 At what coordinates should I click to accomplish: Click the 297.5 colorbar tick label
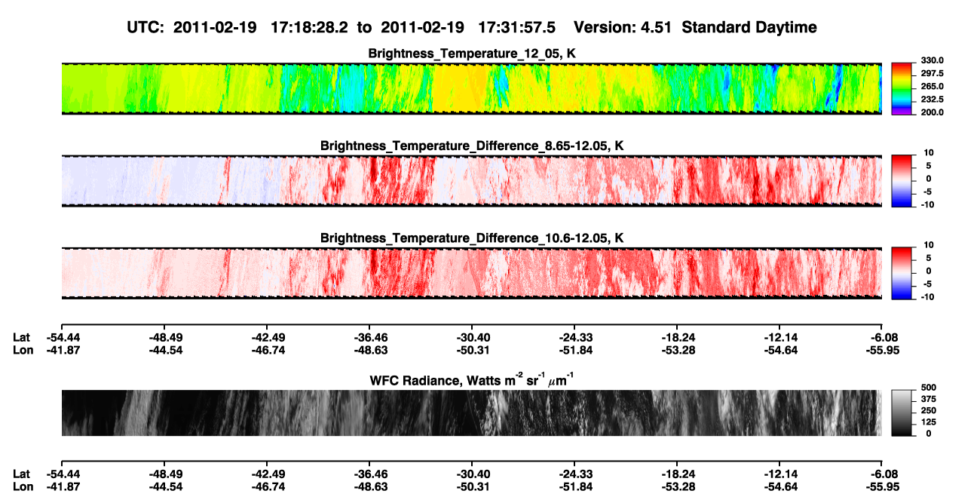(931, 74)
